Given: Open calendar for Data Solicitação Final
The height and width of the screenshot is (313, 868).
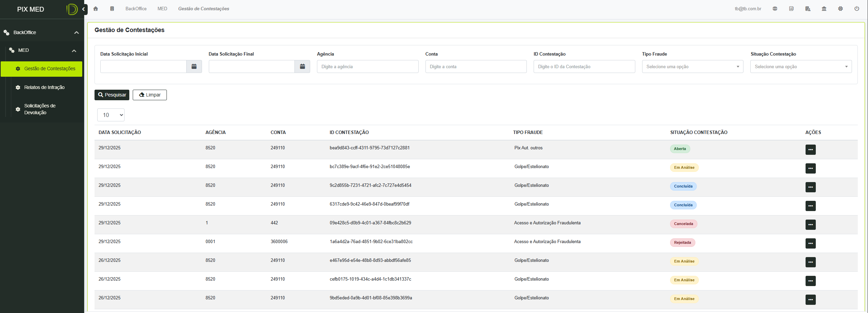Looking at the screenshot, I should (302, 66).
